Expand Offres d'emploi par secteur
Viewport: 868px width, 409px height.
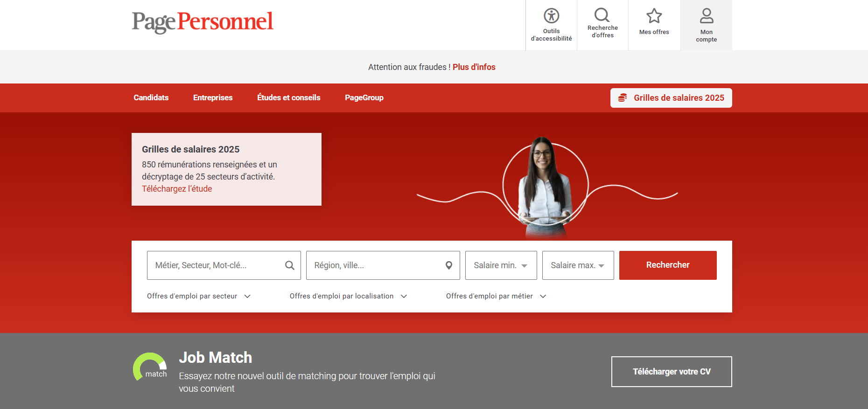(x=199, y=296)
